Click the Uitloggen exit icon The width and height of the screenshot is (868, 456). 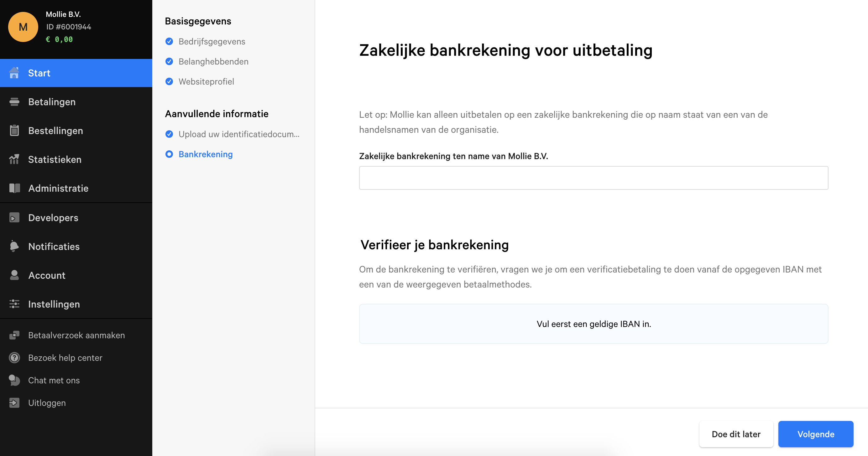tap(14, 403)
